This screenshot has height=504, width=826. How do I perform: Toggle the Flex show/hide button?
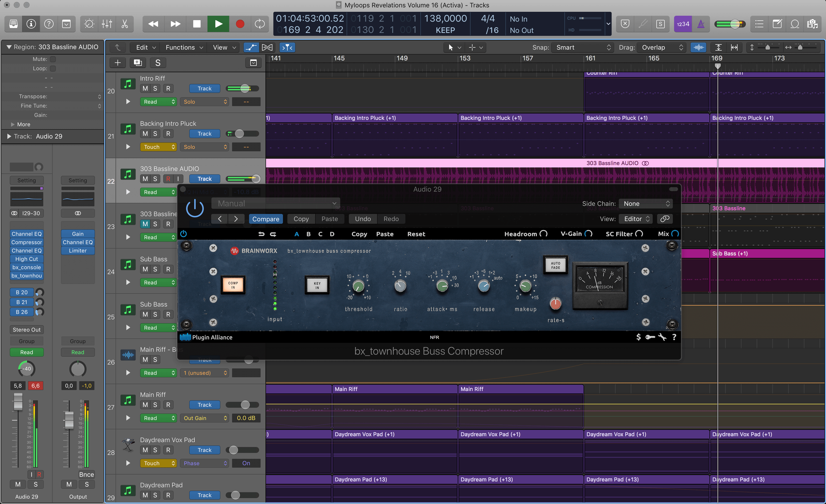tap(267, 47)
